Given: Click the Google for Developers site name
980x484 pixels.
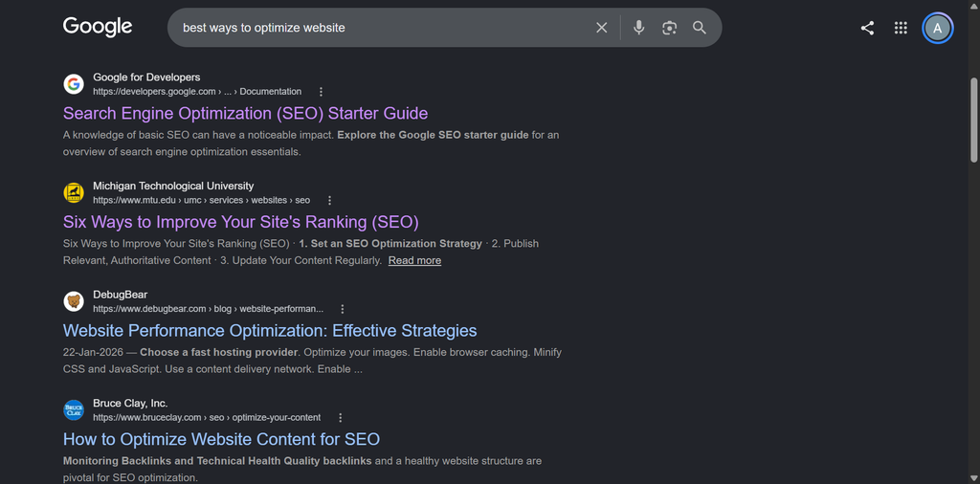Looking at the screenshot, I should point(146,77).
